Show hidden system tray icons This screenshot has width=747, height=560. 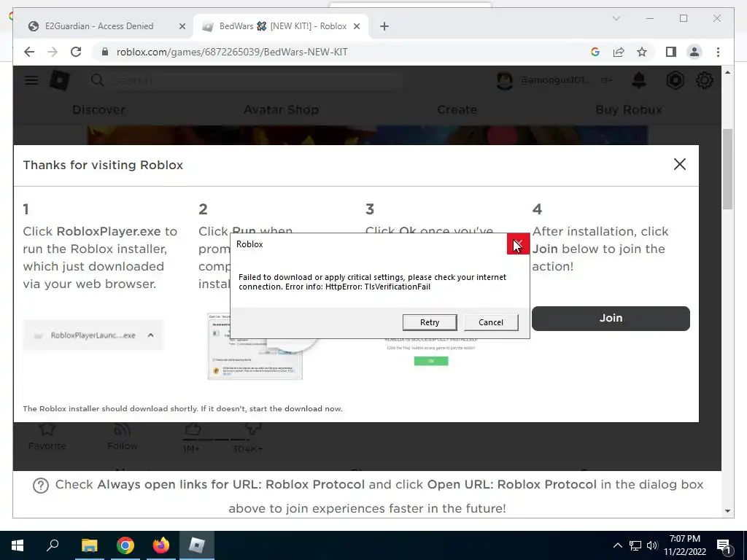[x=617, y=545]
